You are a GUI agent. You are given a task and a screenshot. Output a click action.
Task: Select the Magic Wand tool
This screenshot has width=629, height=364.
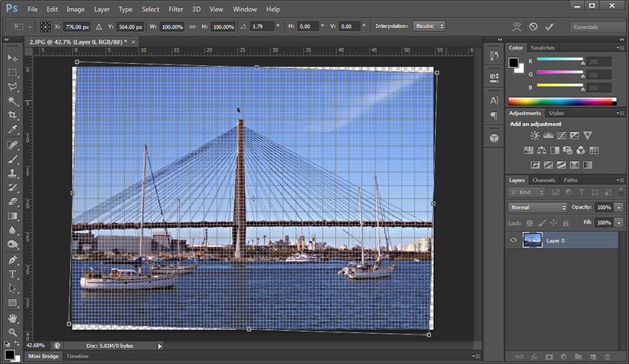[13, 101]
